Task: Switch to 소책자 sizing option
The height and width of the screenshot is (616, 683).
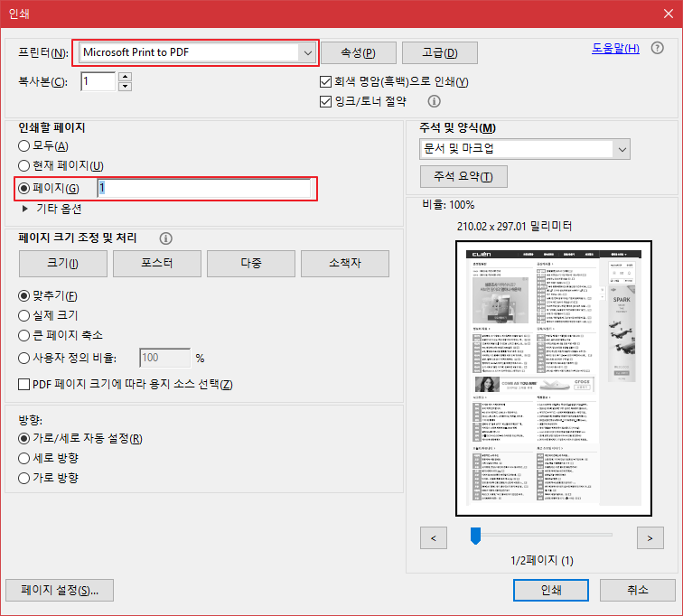Action: click(345, 263)
